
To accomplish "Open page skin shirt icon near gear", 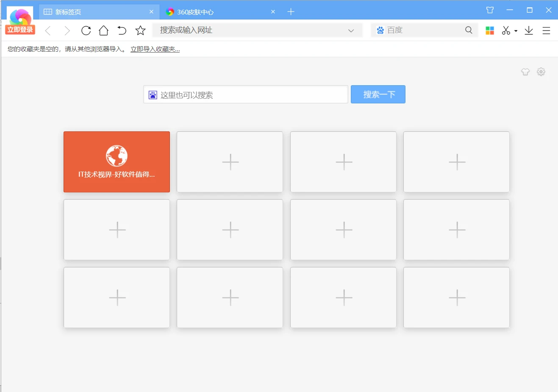I will (x=525, y=72).
